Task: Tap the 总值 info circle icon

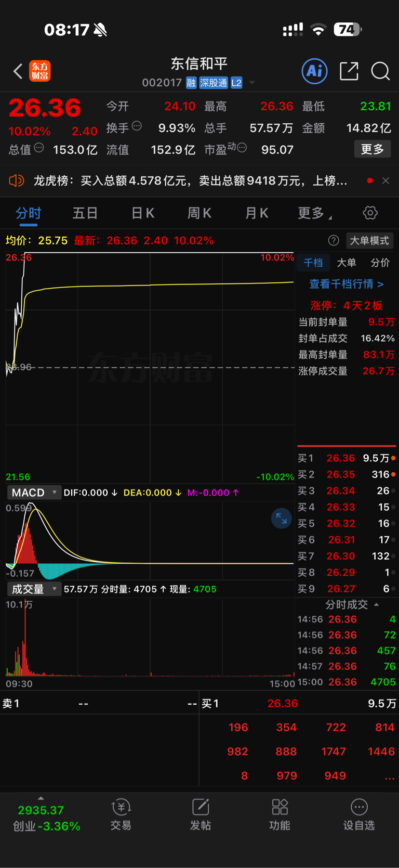Action: coord(39,148)
